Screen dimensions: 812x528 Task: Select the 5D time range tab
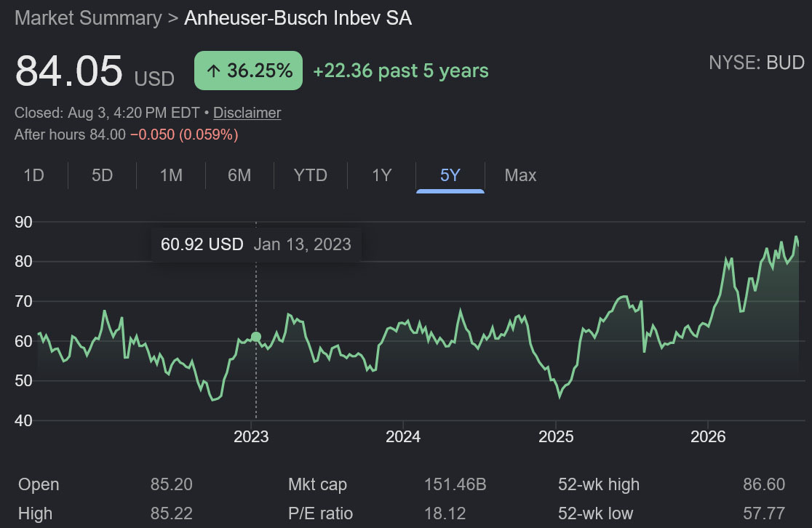point(102,175)
